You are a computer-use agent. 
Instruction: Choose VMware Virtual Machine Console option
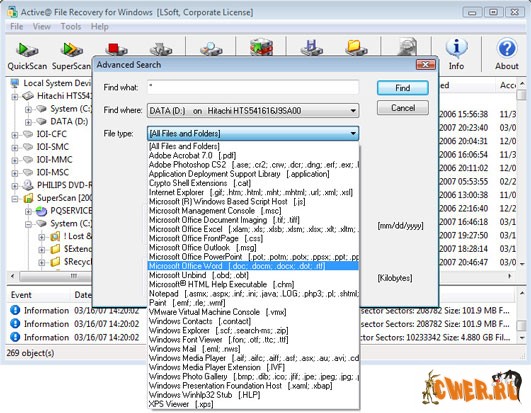(253, 312)
